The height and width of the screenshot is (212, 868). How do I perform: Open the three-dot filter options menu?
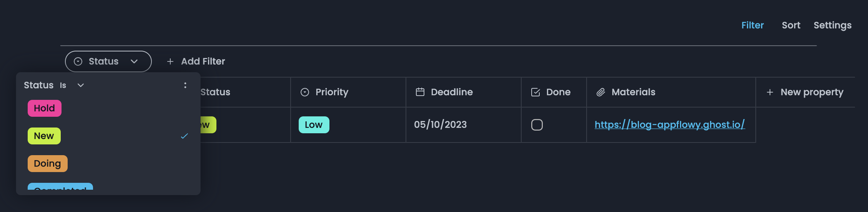pyautogui.click(x=185, y=85)
